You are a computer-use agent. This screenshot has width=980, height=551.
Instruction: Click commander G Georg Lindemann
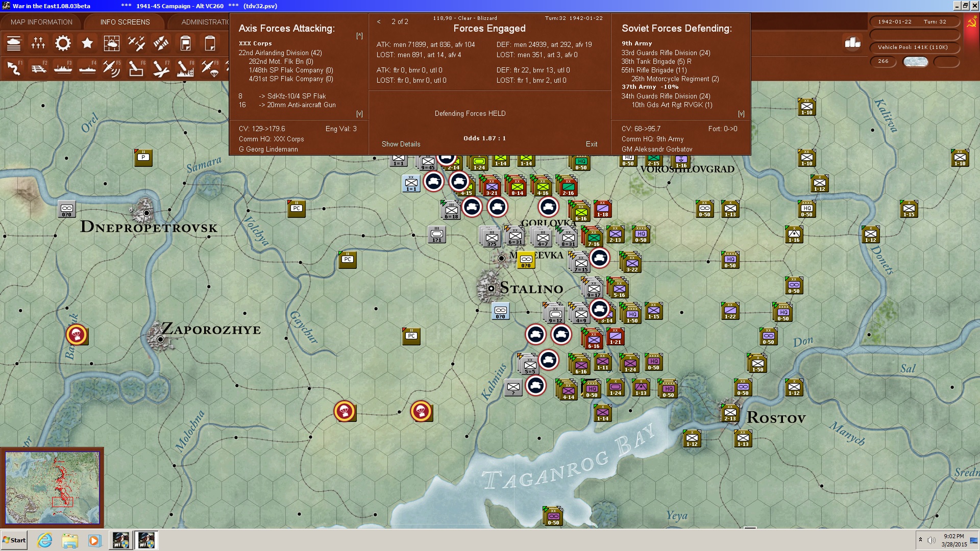tap(268, 149)
